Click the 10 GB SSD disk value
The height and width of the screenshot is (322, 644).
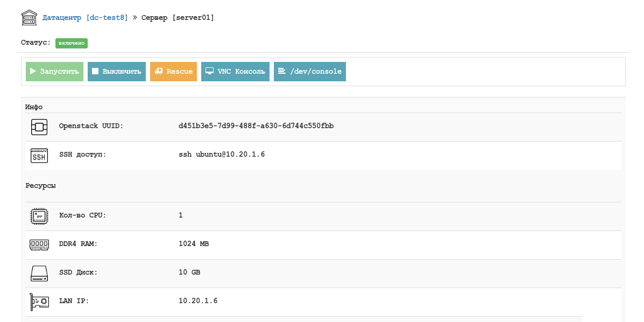click(189, 272)
